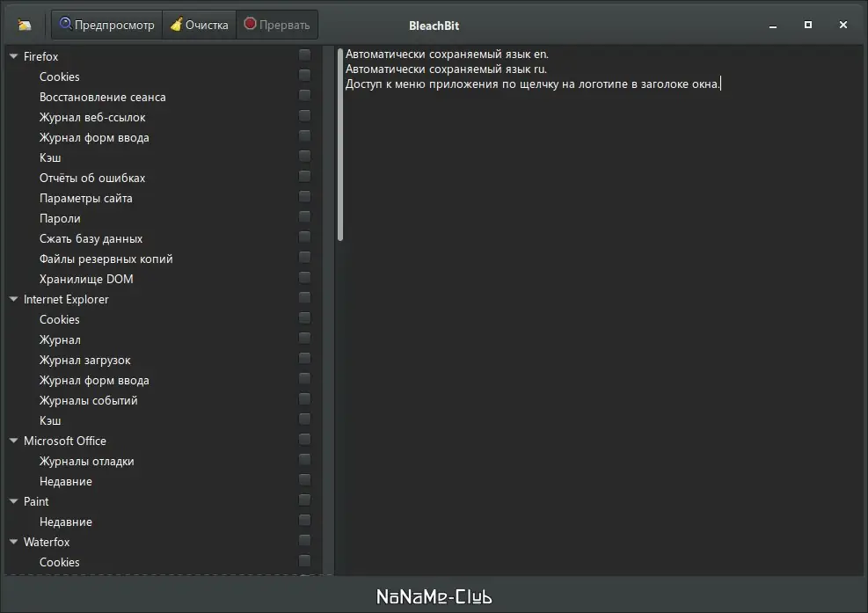Image resolution: width=868 pixels, height=613 pixels.
Task: Click line 'Автоматически сохраняемый язык en.'
Action: [x=447, y=55]
